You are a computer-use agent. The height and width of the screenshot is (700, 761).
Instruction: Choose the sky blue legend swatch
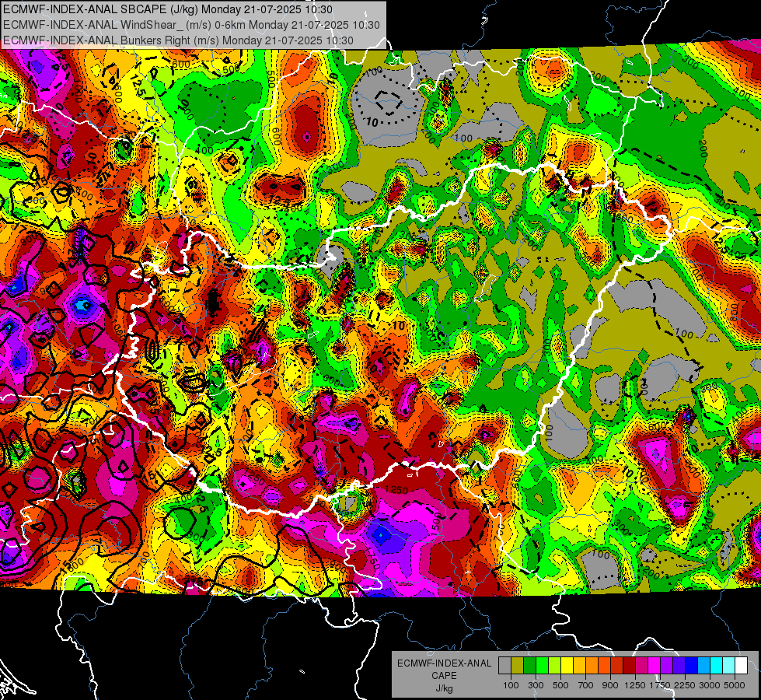(x=704, y=666)
